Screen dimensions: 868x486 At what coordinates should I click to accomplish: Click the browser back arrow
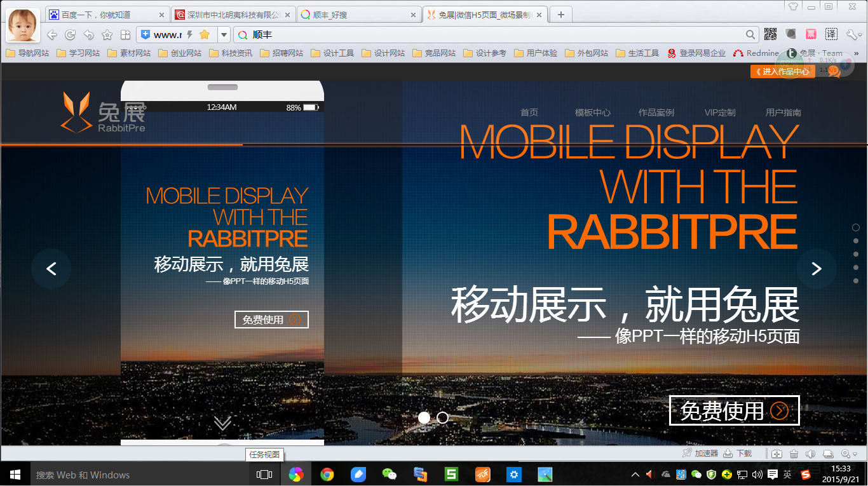click(52, 35)
